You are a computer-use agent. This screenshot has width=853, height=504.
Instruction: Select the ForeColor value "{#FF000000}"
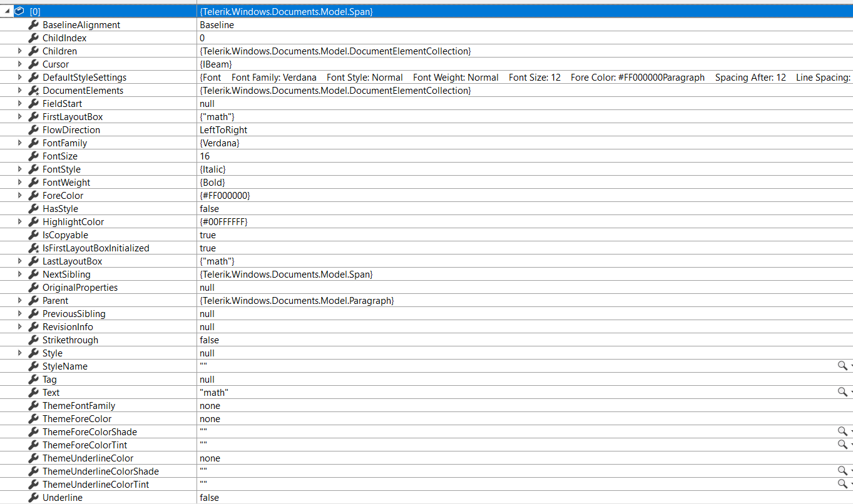click(x=225, y=196)
